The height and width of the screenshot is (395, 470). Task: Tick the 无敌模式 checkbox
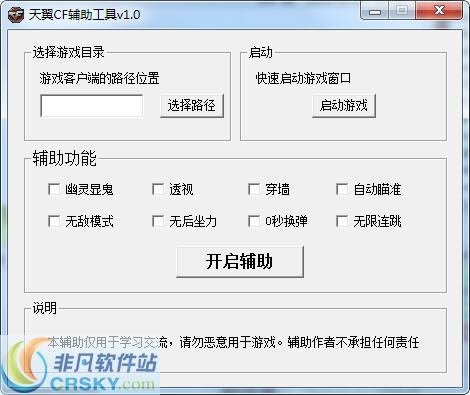(54, 221)
